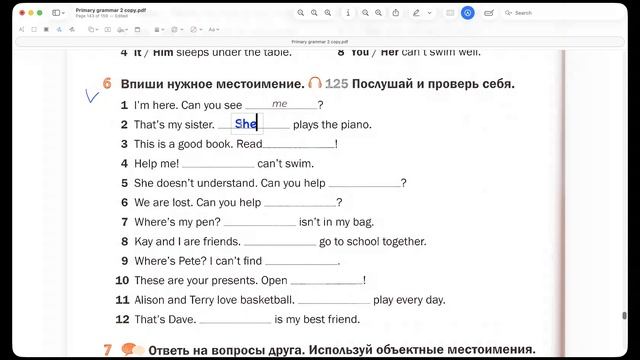Viewport: 640px width, 360px height.
Task: Click the handwritten checkmark beside exercise 6
Action: (x=92, y=96)
